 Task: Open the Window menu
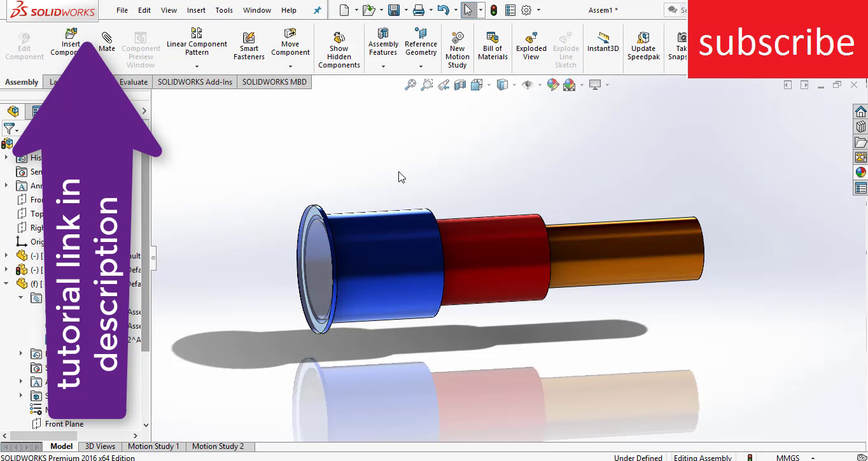pos(257,10)
